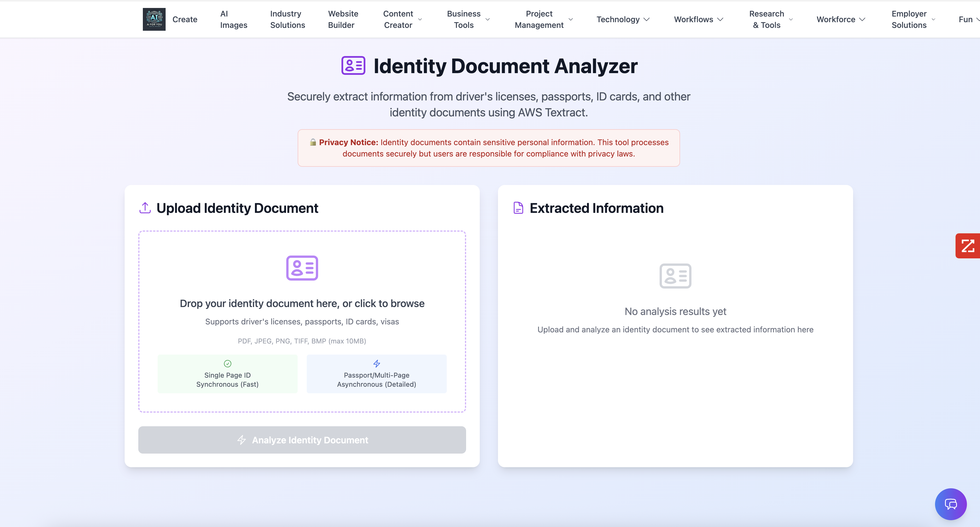Go to Industry Solutions
The height and width of the screenshot is (527, 980).
point(287,19)
